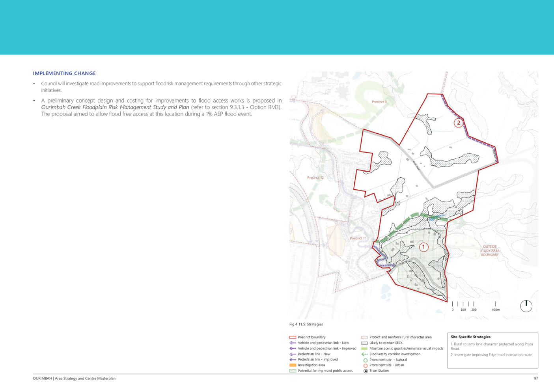The image size is (554, 392).
Task: Click the italic Floodplain Risk Management Study reference
Action: click(116, 107)
